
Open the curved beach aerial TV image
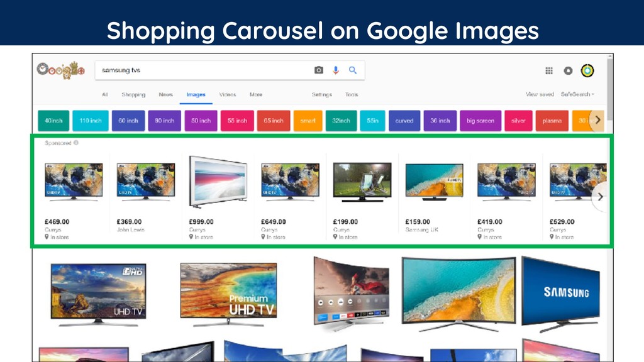click(458, 293)
